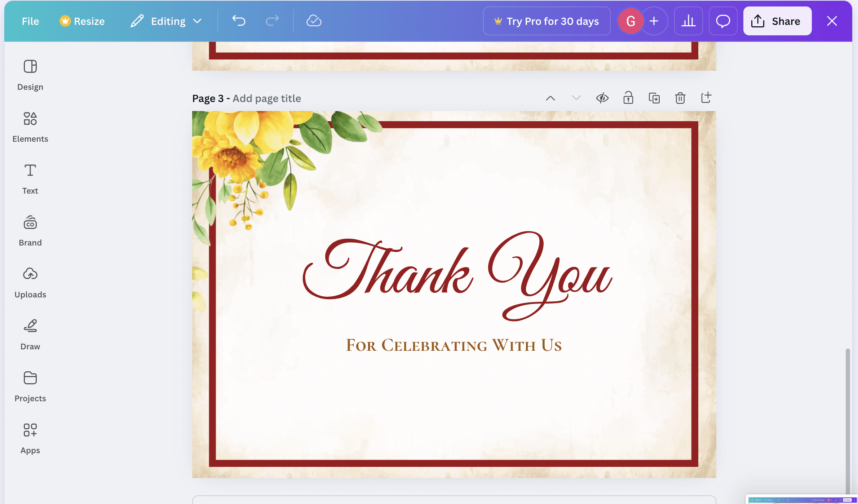Click the move page down chevron
Screen dimensions: 858x504
576,98
